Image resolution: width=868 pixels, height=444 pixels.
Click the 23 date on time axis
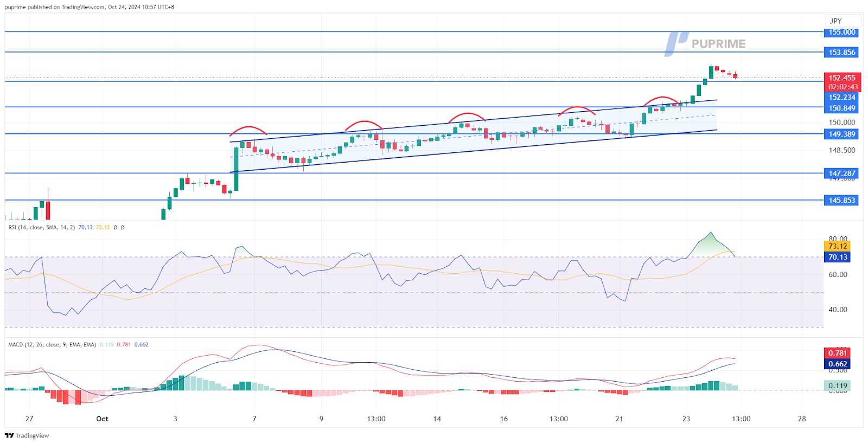[x=686, y=419]
